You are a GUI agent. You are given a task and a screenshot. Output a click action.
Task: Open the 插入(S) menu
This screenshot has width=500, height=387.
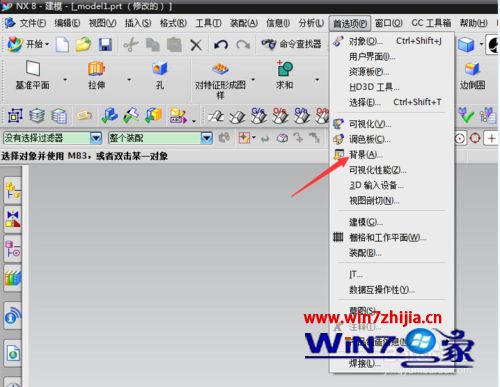point(138,23)
